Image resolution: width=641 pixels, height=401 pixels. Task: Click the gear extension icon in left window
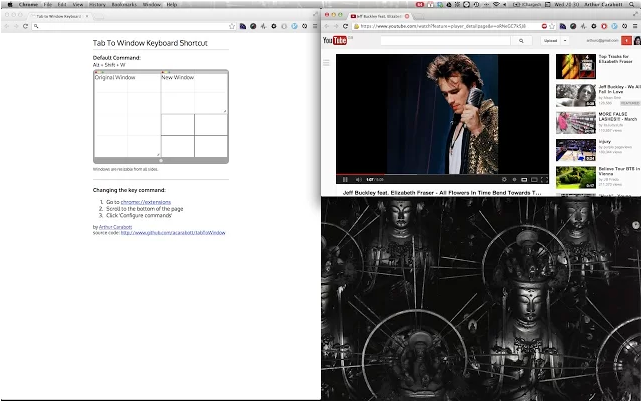point(273,26)
